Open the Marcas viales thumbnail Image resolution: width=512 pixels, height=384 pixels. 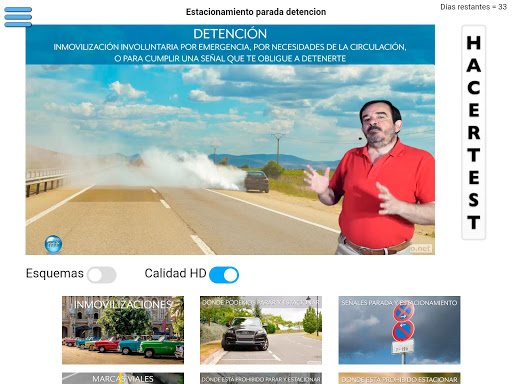tap(123, 378)
